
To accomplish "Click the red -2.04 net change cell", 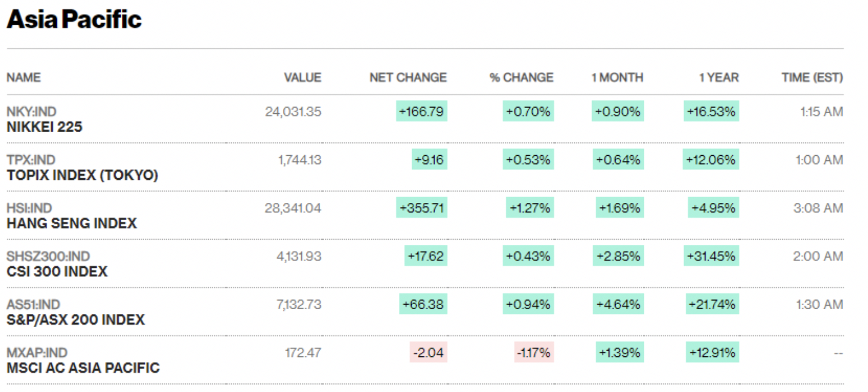I will [428, 352].
